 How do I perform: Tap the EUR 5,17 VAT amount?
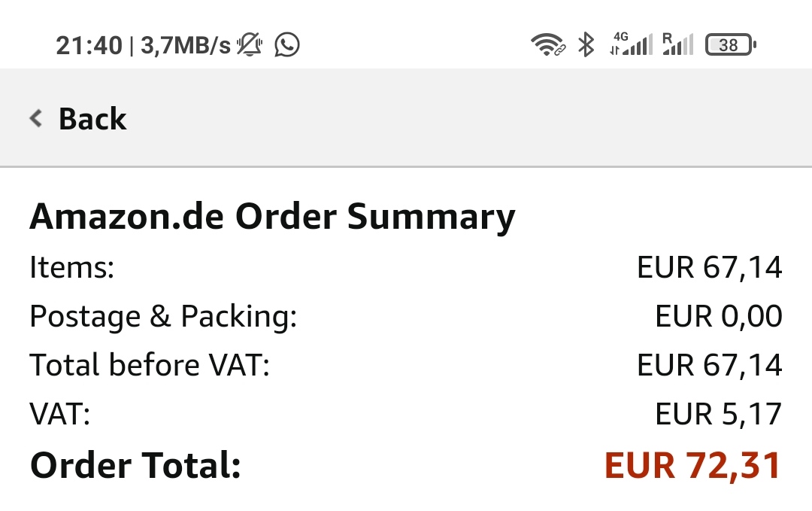tap(718, 414)
